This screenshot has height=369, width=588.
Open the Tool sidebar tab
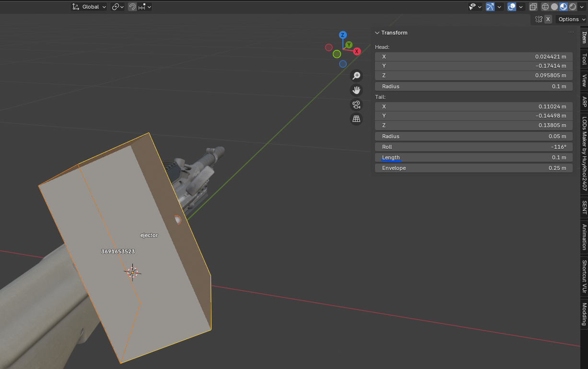584,59
